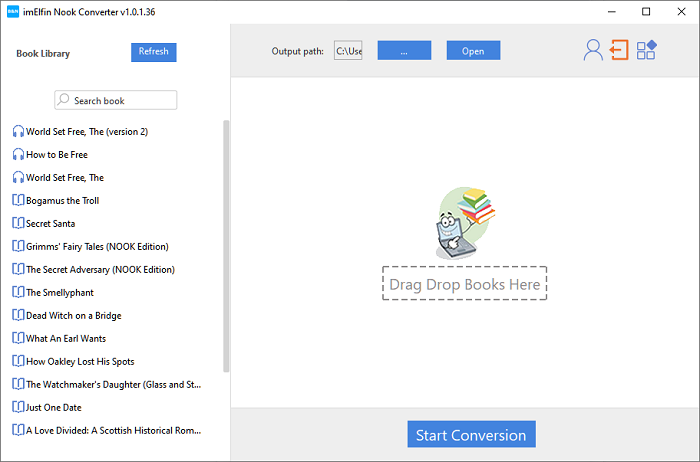Click the imElfin app logo in title bar

[x=13, y=12]
